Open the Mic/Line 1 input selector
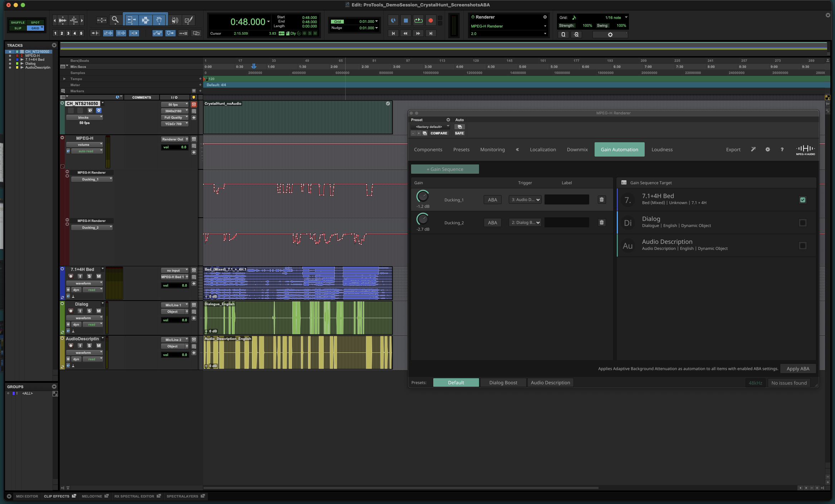Viewport: 835px width, 504px height. tap(175, 305)
